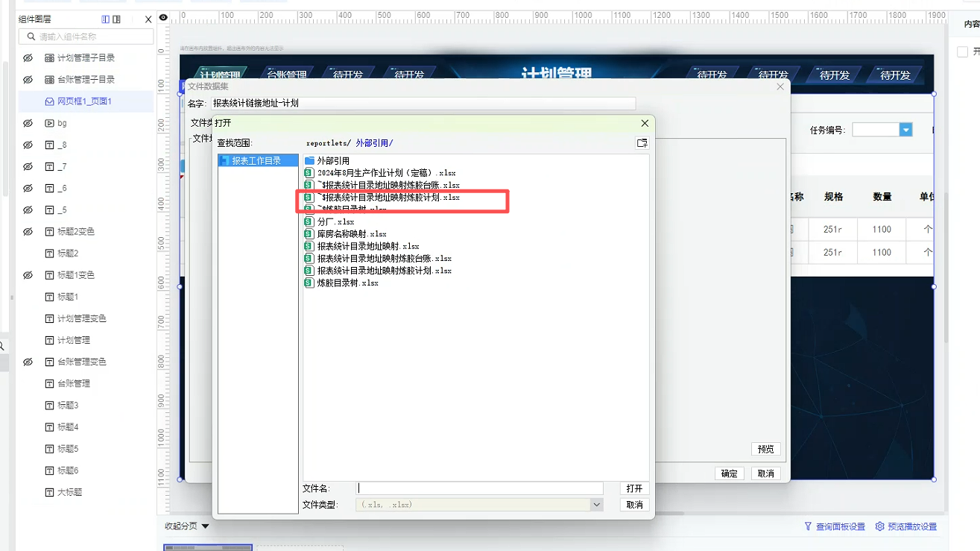Click the 报表工作目录 root icon
Viewport: 980px width, 551px height.
click(x=224, y=161)
